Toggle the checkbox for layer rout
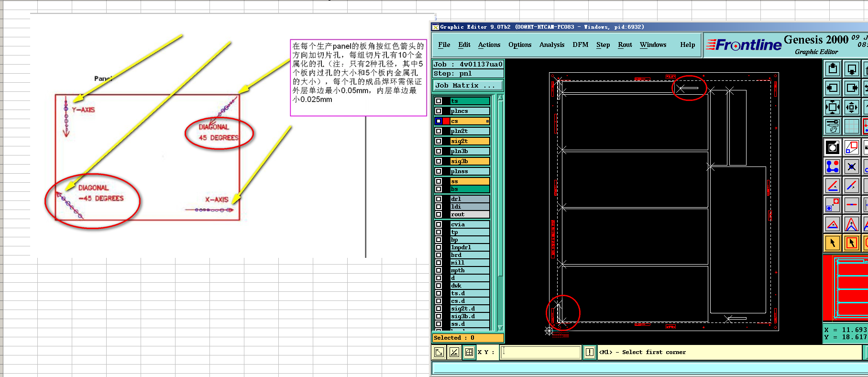 tap(439, 214)
